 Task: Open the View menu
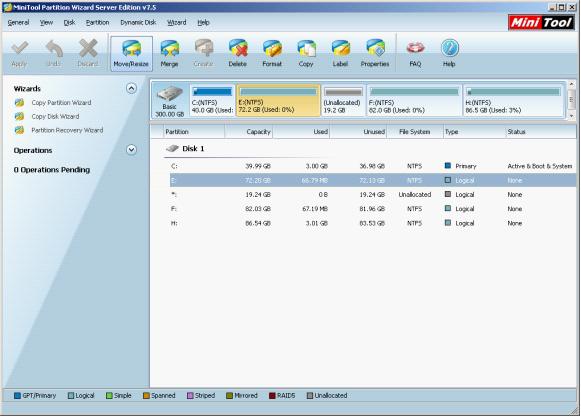click(46, 23)
